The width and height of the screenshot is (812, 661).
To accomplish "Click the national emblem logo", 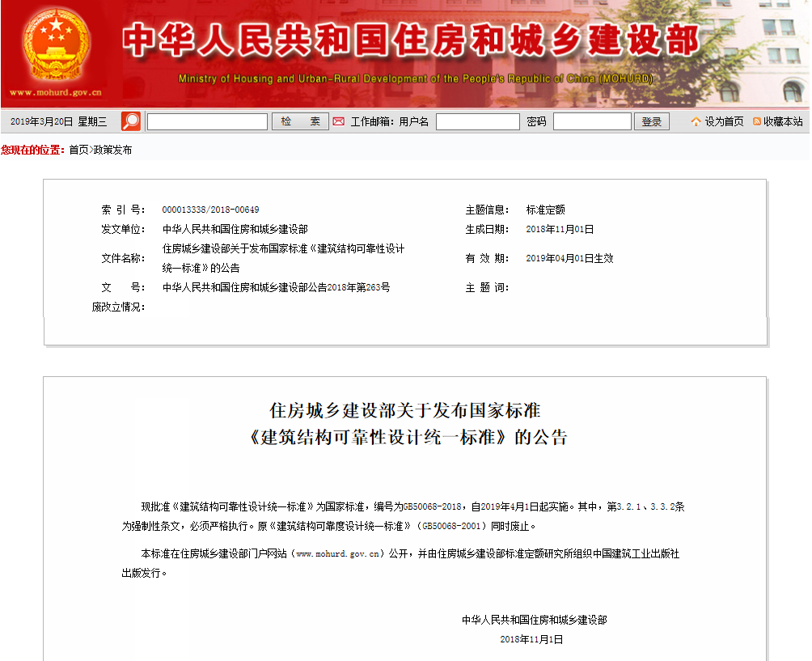I will 56,45.
